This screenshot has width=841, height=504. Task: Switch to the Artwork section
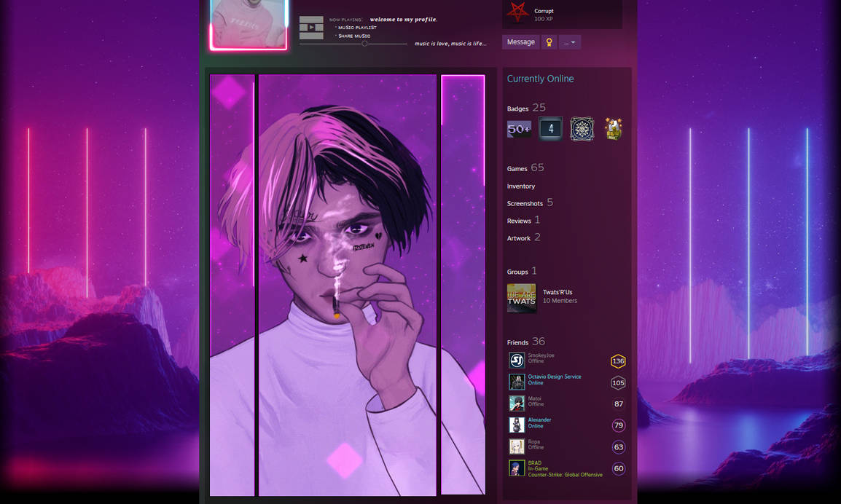pos(520,238)
